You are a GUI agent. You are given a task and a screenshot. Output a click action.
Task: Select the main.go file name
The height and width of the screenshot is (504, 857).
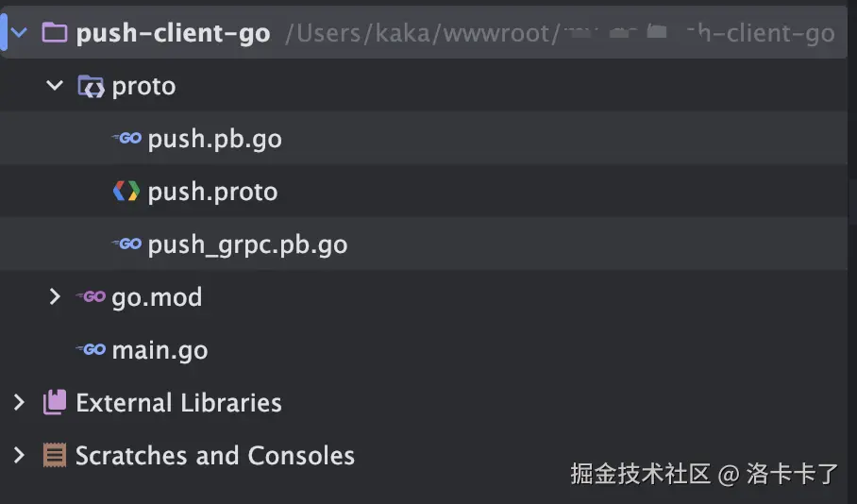click(160, 350)
